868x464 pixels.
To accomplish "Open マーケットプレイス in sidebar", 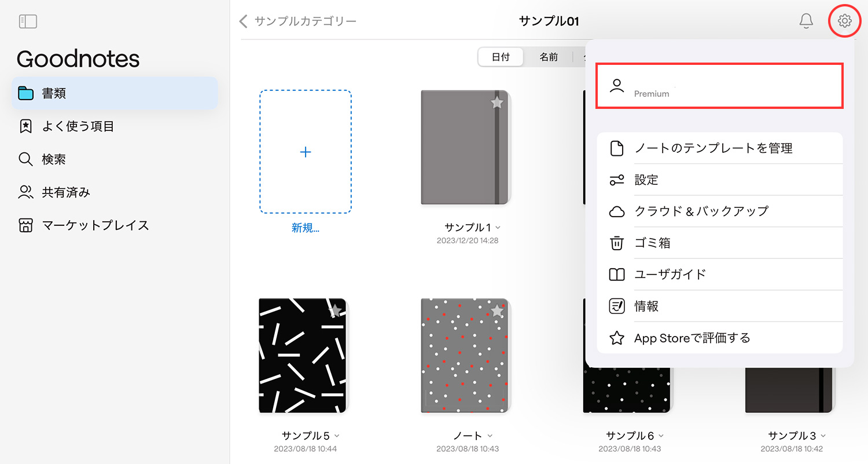I will (x=115, y=225).
